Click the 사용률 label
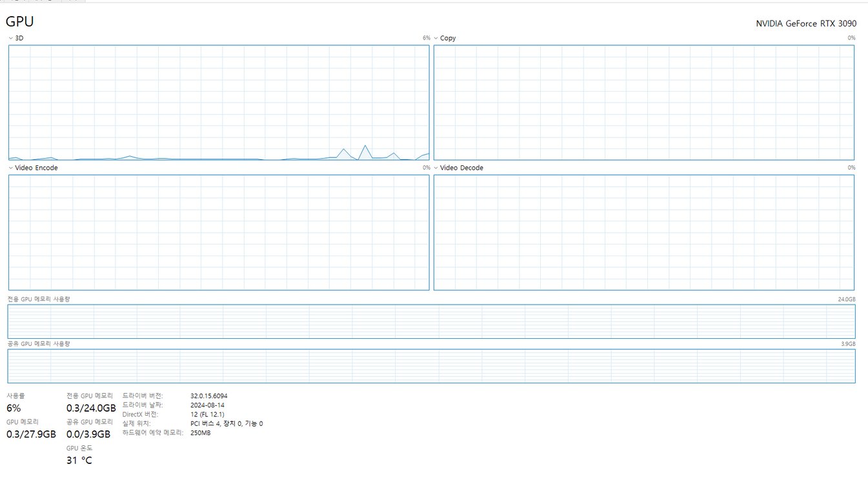 pos(15,396)
